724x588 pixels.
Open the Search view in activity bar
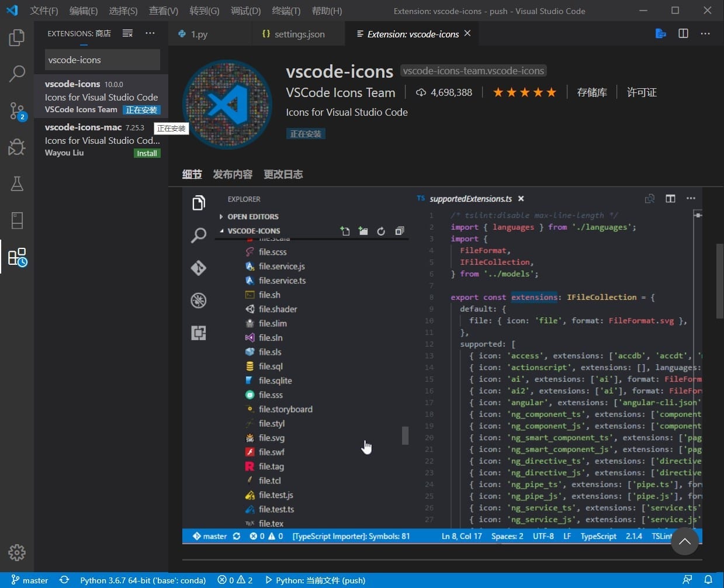click(x=17, y=74)
